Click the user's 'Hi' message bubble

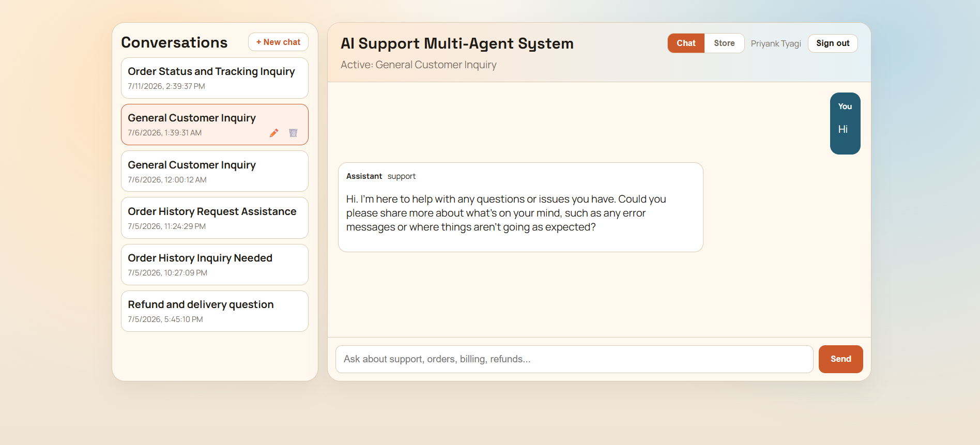point(845,124)
